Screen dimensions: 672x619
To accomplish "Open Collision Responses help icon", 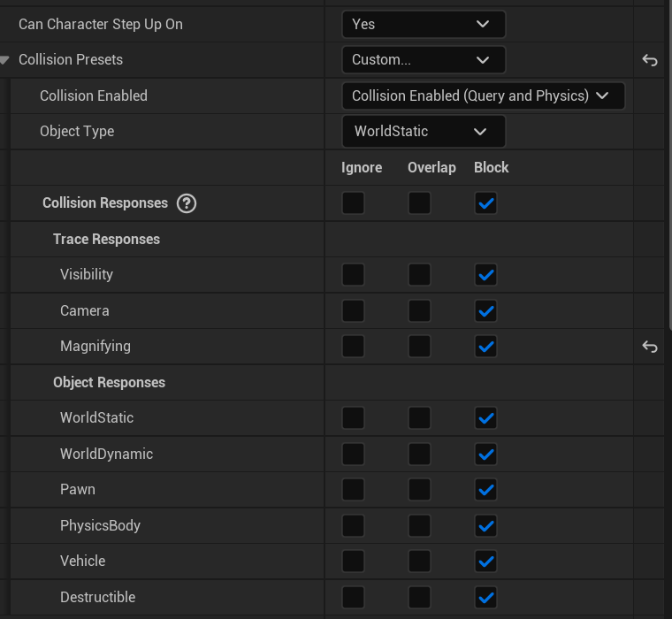I will (x=187, y=203).
